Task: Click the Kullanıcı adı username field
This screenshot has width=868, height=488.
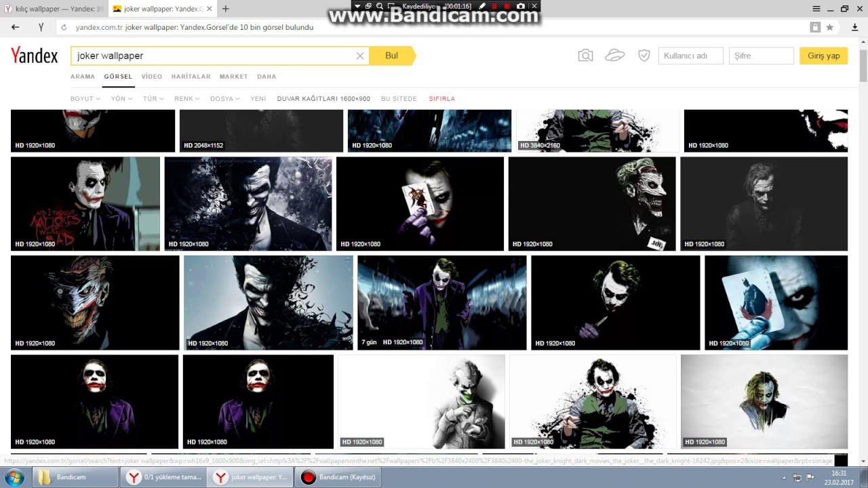Action: click(690, 56)
